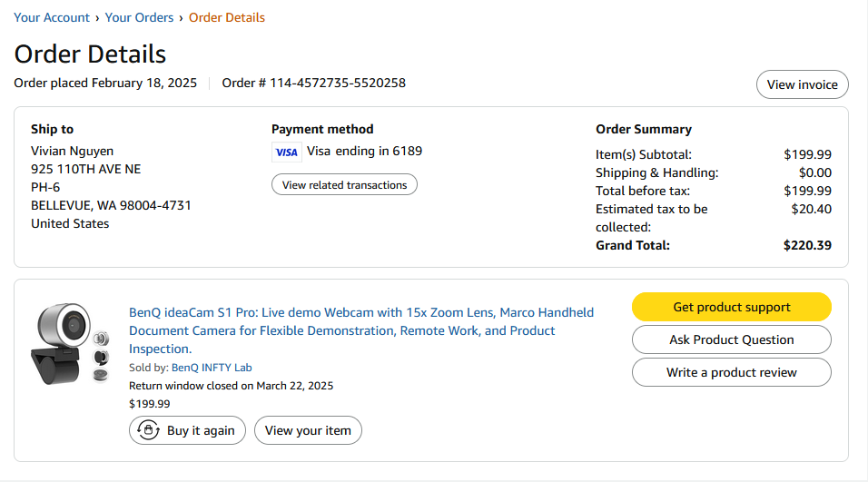Click the Order Details page heading
The image size is (868, 482).
[x=90, y=54]
